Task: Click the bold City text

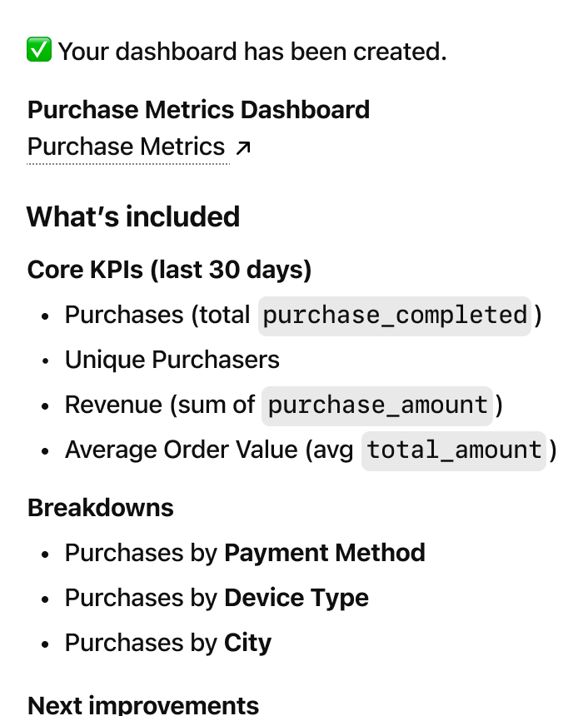Action: [247, 643]
